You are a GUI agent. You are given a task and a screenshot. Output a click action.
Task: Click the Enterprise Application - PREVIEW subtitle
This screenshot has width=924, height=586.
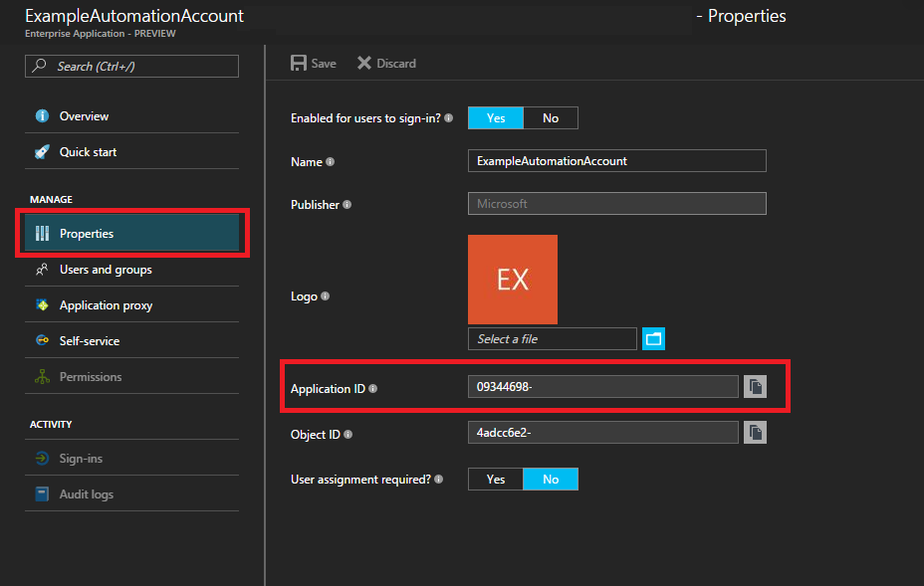[101, 34]
